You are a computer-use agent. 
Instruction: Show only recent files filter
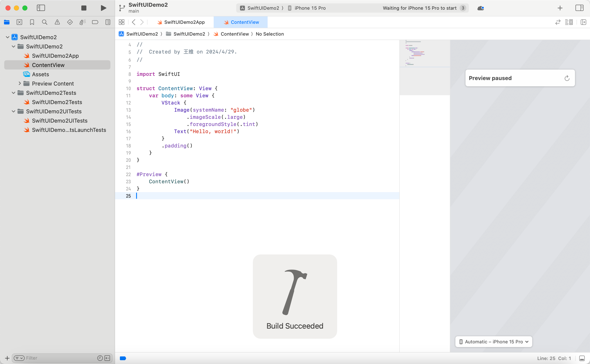click(x=100, y=358)
